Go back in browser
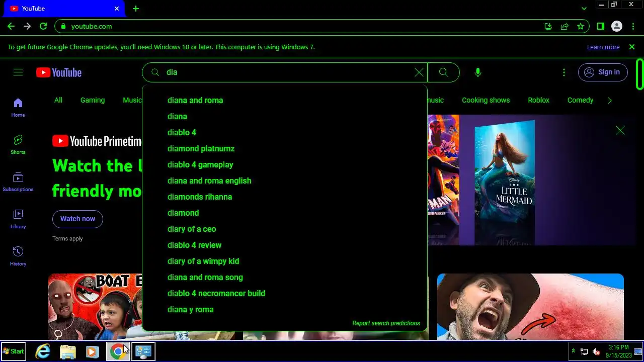Image resolution: width=644 pixels, height=362 pixels. coord(11,26)
